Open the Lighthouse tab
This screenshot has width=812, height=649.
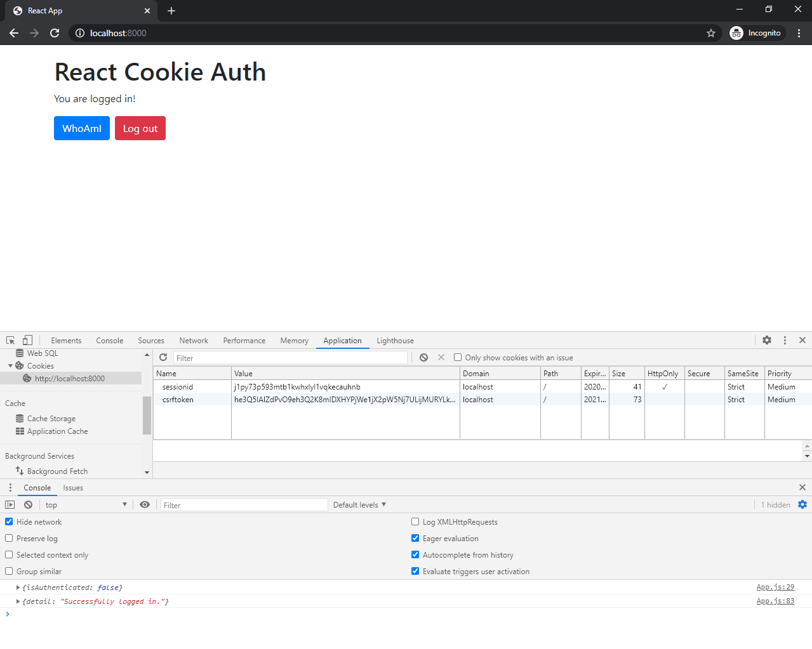(x=395, y=340)
